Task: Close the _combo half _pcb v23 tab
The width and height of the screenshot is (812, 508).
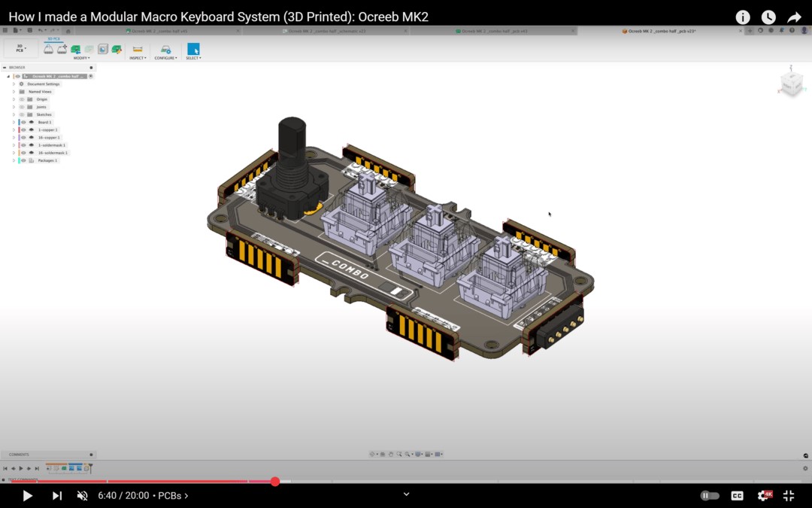Action: 740,31
